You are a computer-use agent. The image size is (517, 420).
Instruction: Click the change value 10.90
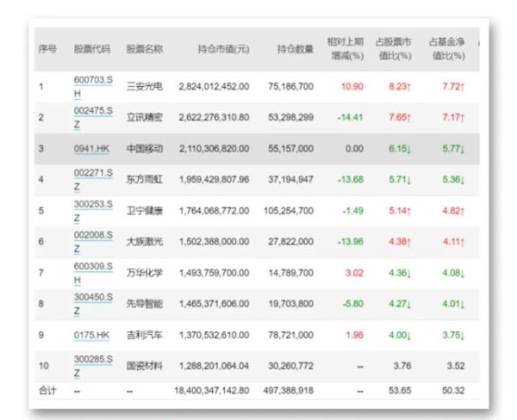point(352,87)
